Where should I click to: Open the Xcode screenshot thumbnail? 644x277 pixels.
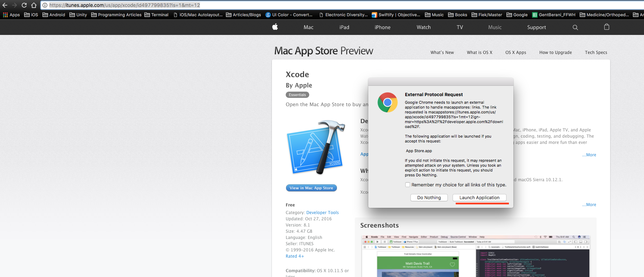(x=476, y=256)
